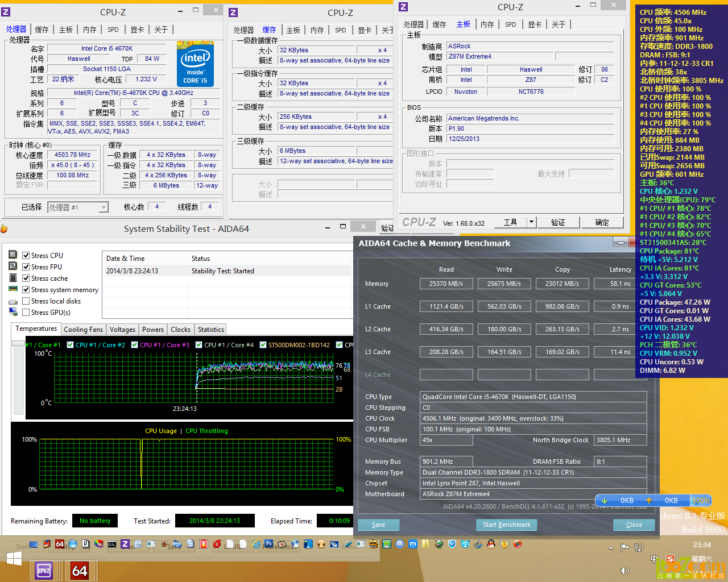Image resolution: width=728 pixels, height=582 pixels.
Task: Click the Z logo of right CPU-Z window
Action: click(403, 7)
